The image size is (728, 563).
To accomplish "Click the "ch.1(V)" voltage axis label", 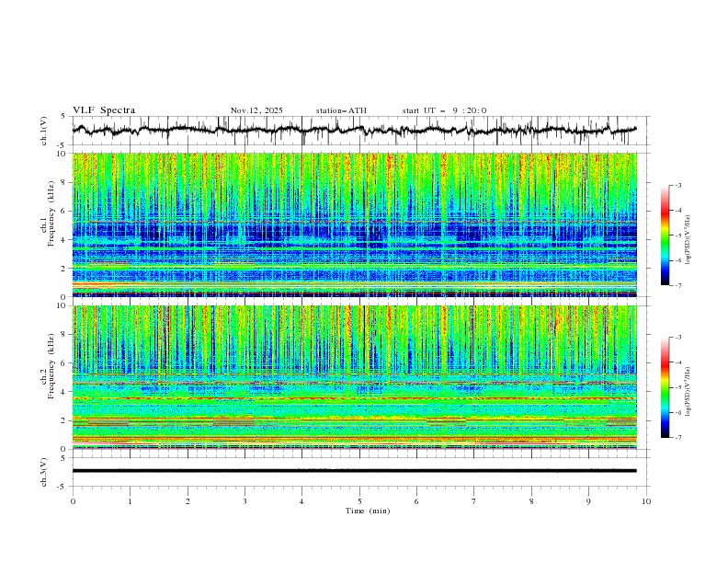I will [x=44, y=131].
